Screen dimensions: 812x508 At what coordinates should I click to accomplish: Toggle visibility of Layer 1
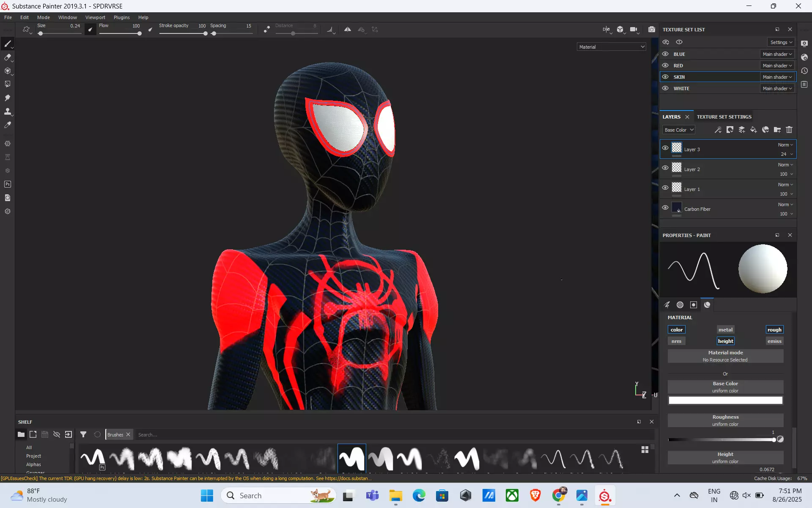coord(665,188)
